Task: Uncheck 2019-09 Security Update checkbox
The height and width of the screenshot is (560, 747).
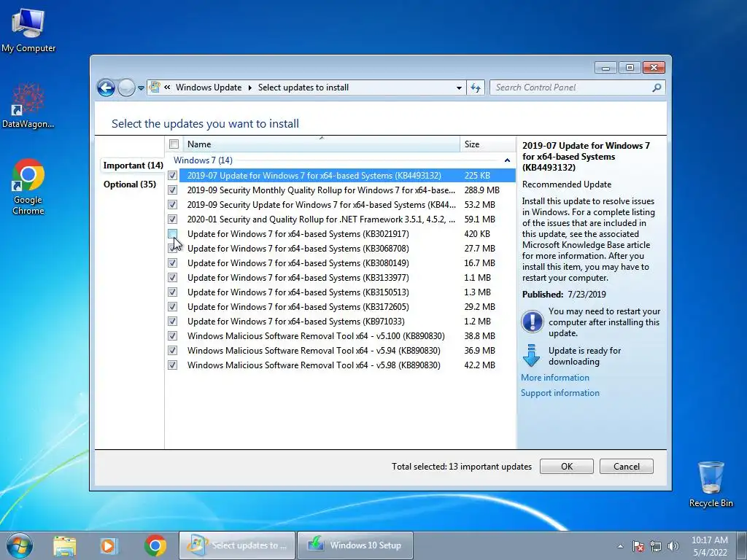Action: point(173,205)
